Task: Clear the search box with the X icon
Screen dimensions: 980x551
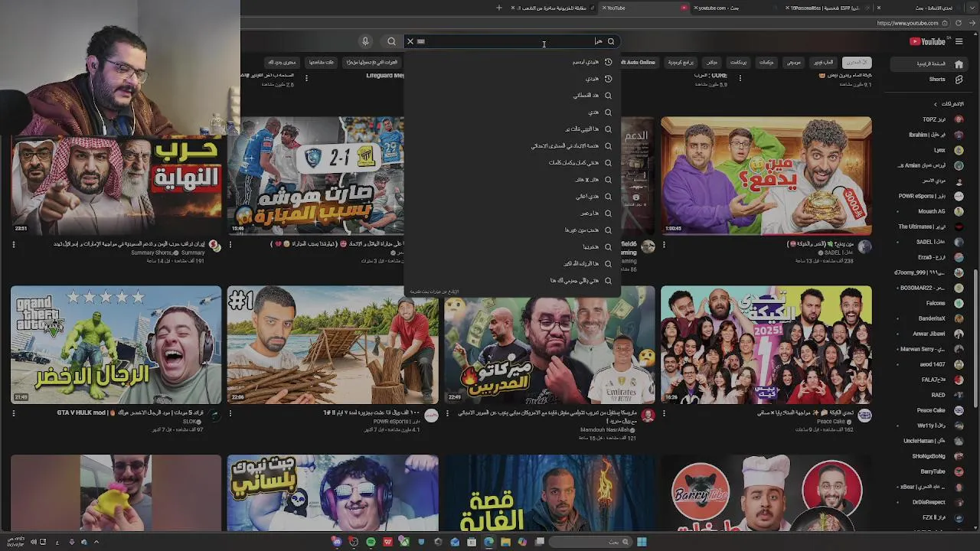Action: 410,41
